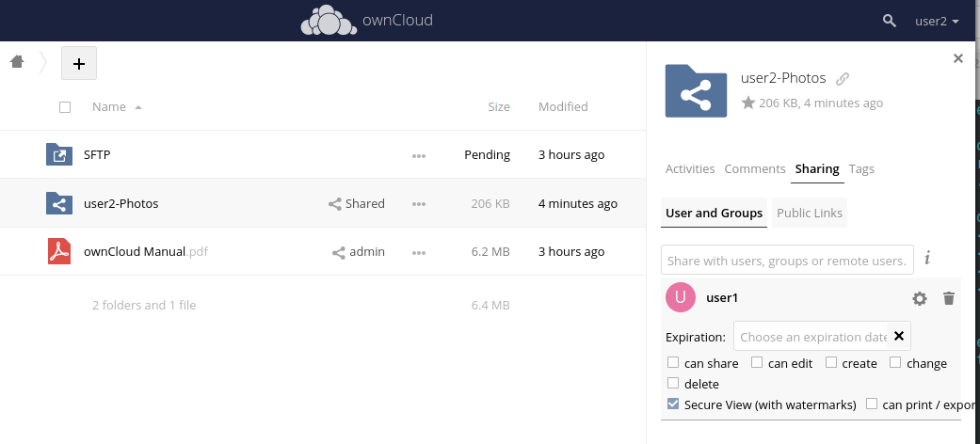Sort files by Name column
The width and height of the screenshot is (980, 444).
[109, 107]
